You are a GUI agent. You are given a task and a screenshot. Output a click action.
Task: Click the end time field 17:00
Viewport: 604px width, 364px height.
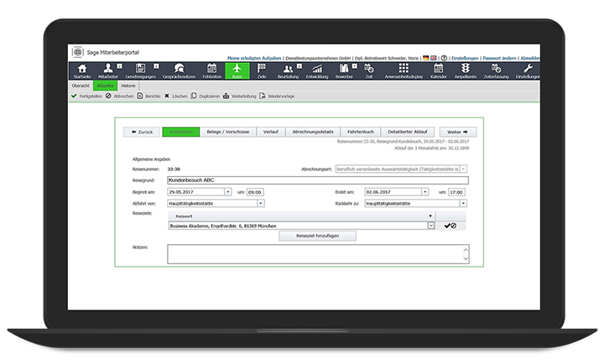[456, 192]
